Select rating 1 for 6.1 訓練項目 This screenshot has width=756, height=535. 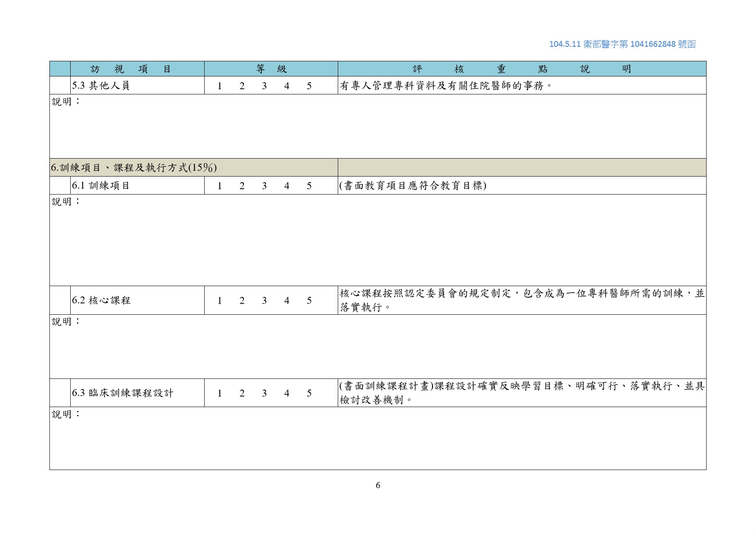click(x=220, y=186)
